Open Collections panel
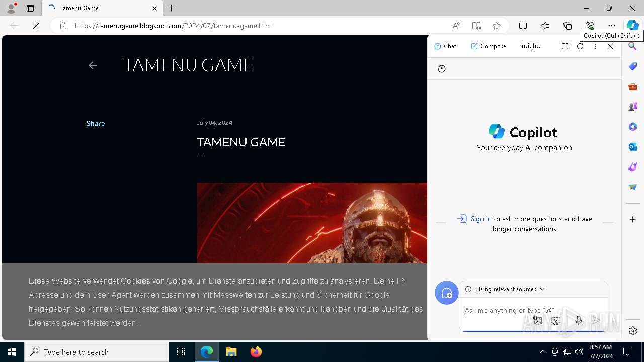Screen dimensions: 644x362 pos(568,26)
